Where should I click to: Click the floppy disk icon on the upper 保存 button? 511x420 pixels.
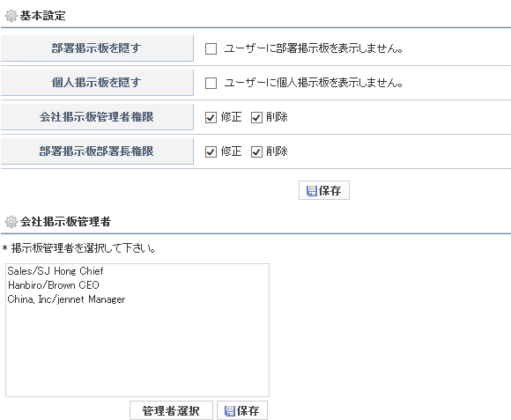click(312, 191)
